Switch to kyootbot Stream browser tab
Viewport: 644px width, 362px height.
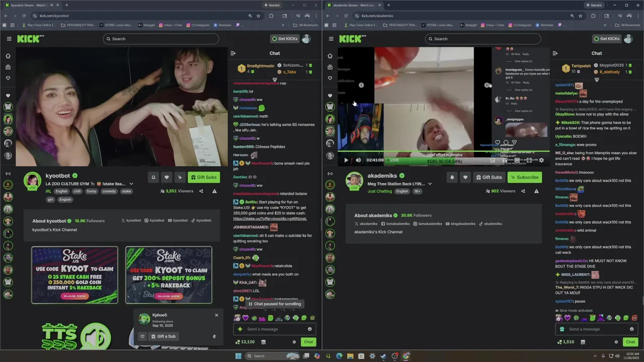coord(33,5)
